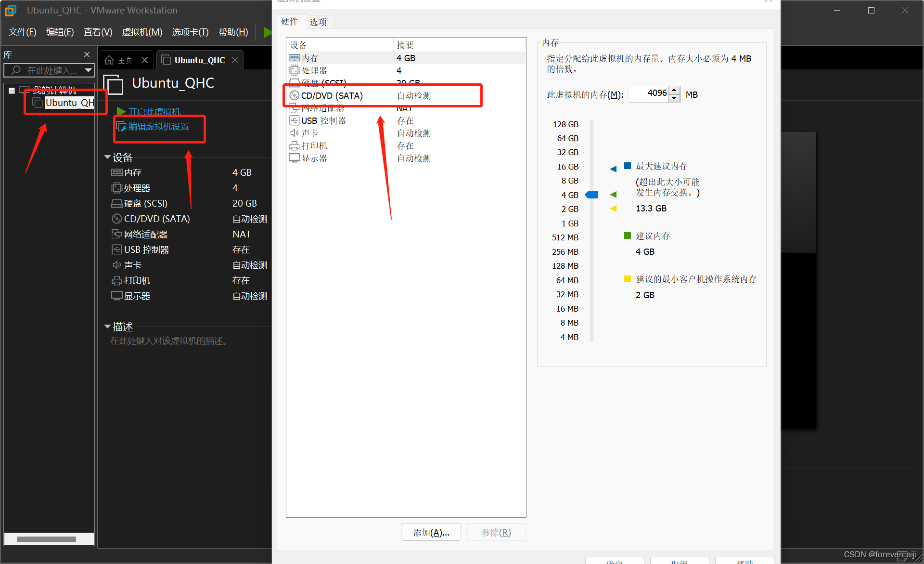
Task: Select the sound card device in settings list
Action: [310, 133]
